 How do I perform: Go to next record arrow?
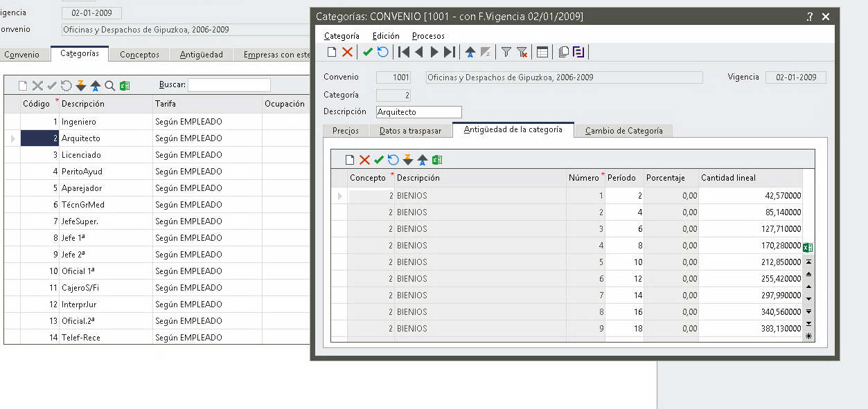pos(434,52)
